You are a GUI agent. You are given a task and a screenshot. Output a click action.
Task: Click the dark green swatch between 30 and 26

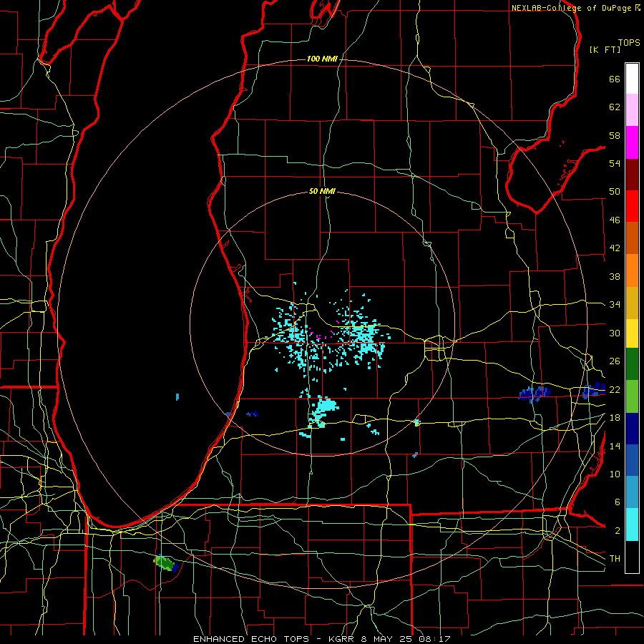pyautogui.click(x=632, y=364)
